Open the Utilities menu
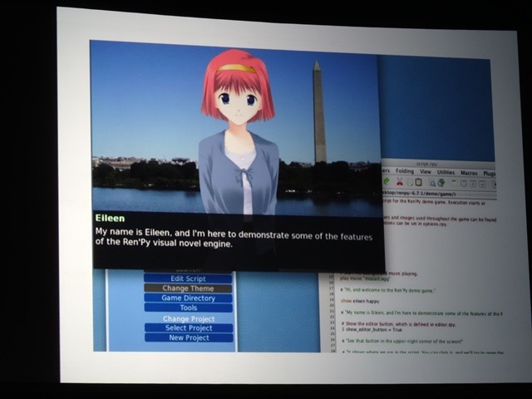Viewport: 532px width, 399px height. [x=446, y=172]
